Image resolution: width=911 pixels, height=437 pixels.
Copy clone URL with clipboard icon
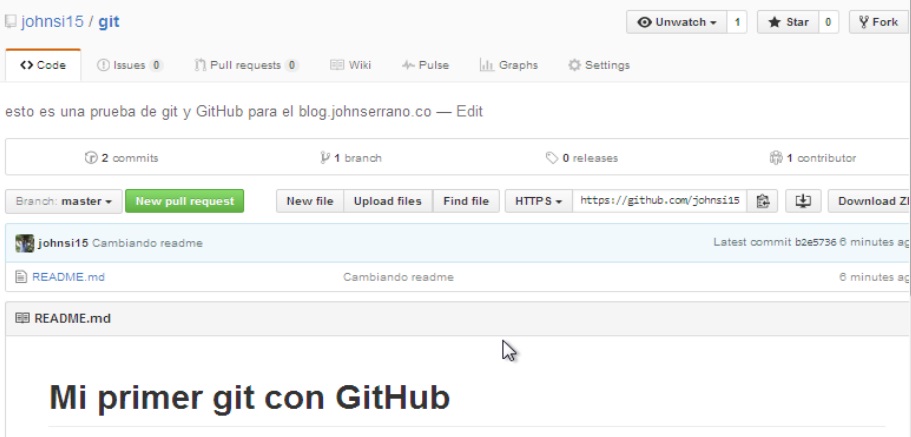pos(762,201)
